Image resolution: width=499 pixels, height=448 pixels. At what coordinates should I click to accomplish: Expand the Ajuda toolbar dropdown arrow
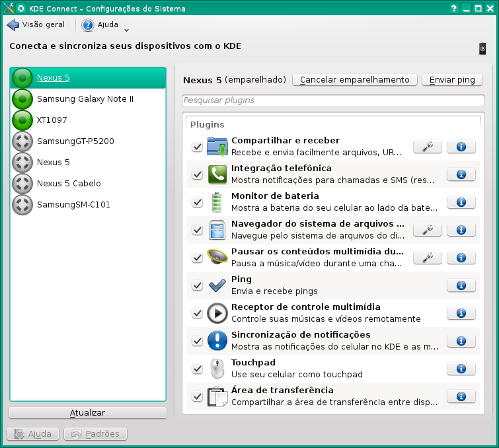pos(126,30)
